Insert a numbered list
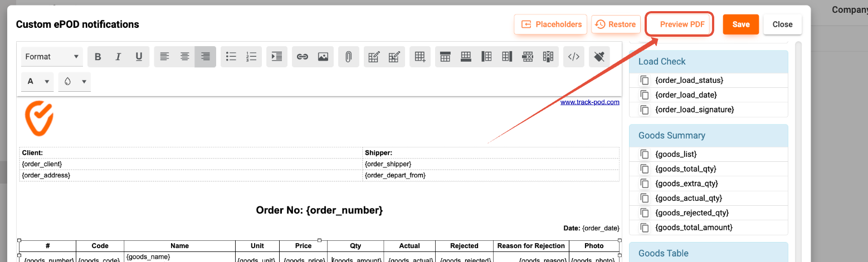The image size is (868, 262). click(x=251, y=57)
